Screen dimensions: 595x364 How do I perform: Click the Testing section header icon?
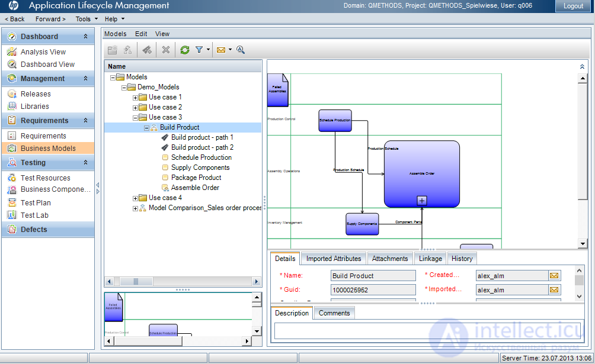coord(12,162)
